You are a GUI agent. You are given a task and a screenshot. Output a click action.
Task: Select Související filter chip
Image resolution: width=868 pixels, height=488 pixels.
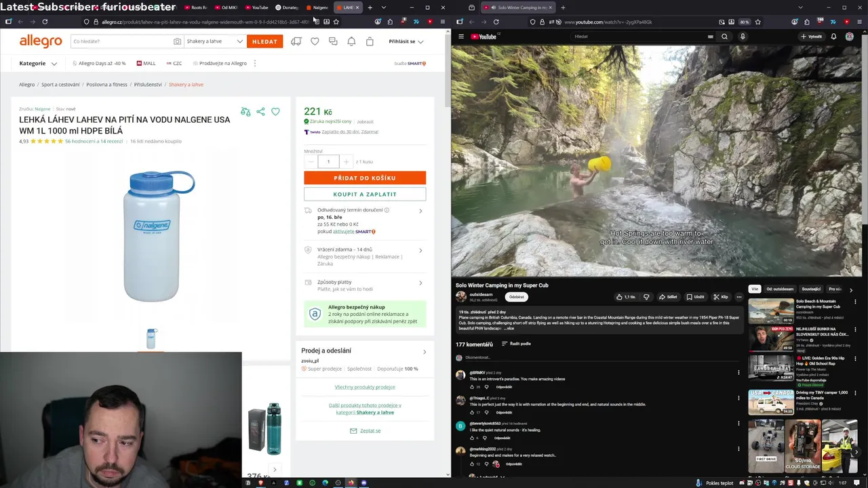(x=811, y=289)
